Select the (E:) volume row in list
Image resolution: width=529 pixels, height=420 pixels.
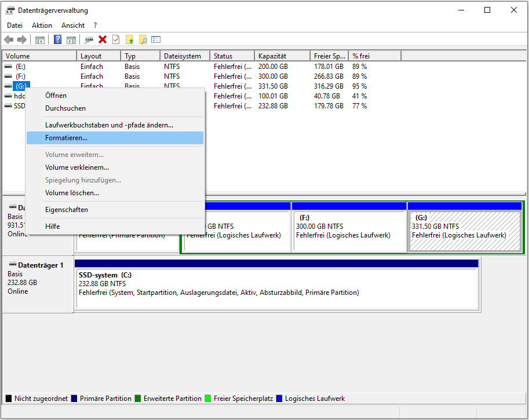click(21, 67)
